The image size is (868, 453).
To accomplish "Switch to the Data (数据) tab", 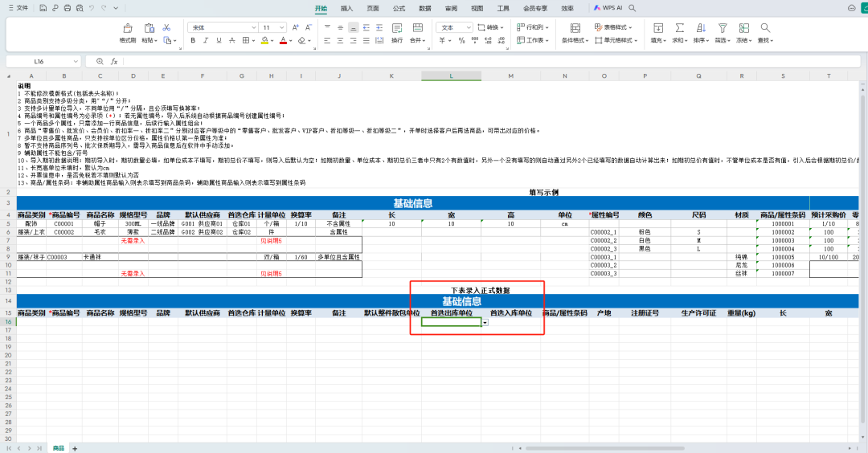I will [x=424, y=8].
